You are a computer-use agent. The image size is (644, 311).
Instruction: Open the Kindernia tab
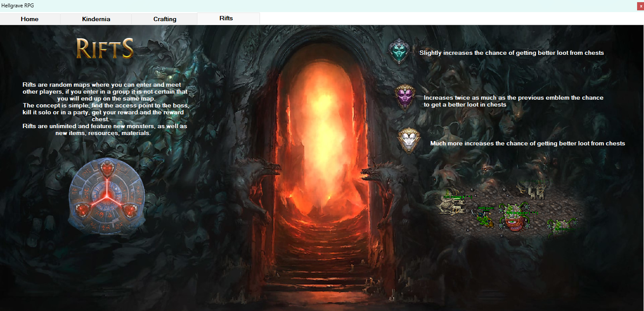click(x=96, y=19)
